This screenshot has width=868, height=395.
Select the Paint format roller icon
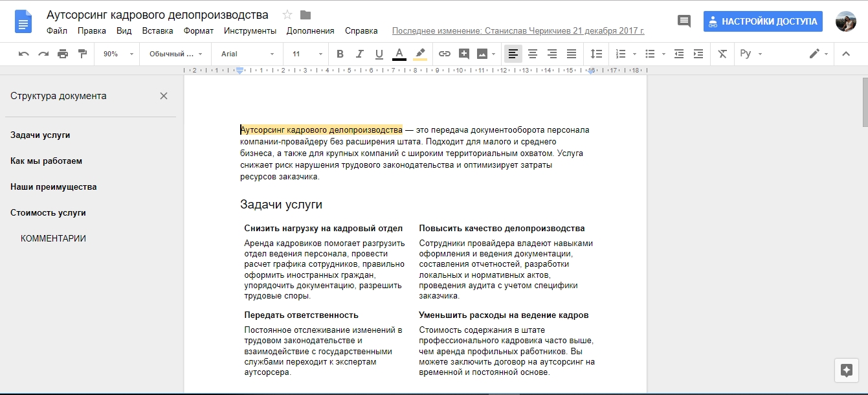pos(82,54)
